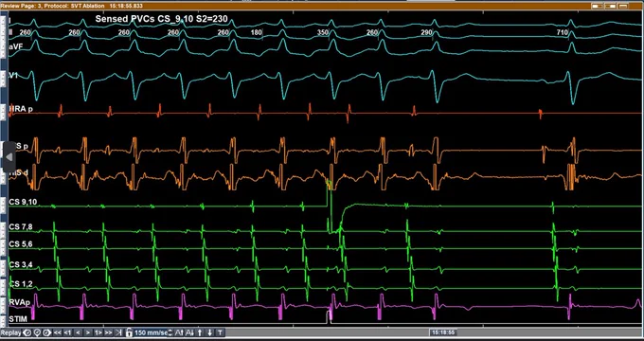The image size is (644, 341).
Task: Click the 710 interval measurement
Action: [x=563, y=32]
